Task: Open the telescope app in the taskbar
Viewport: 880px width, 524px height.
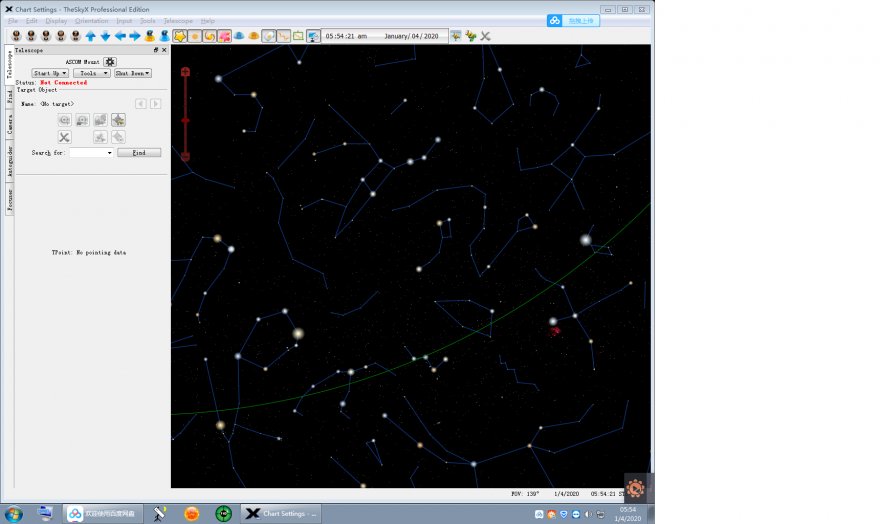Action: click(159, 513)
